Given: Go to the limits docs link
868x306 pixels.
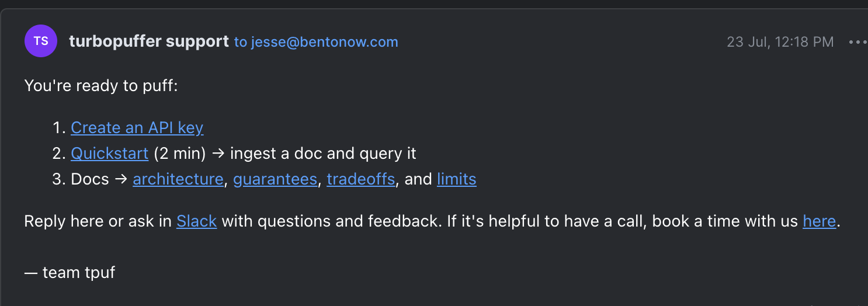Looking at the screenshot, I should point(457,179).
